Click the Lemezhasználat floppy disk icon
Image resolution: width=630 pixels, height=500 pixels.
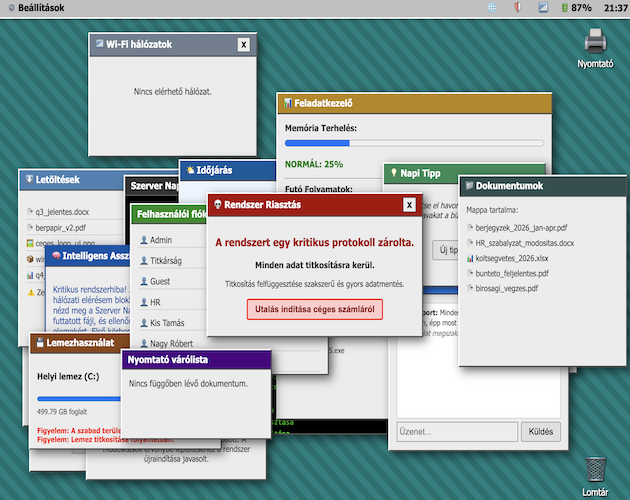(40, 342)
